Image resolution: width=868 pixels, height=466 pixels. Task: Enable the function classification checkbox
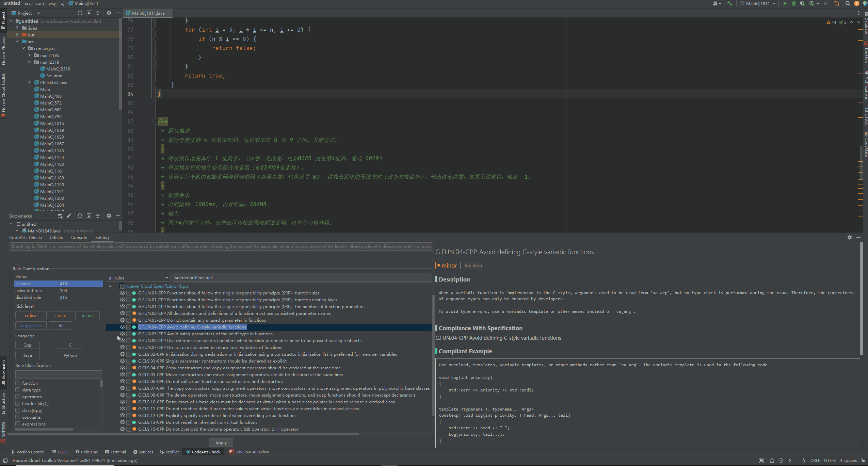[x=18, y=383]
